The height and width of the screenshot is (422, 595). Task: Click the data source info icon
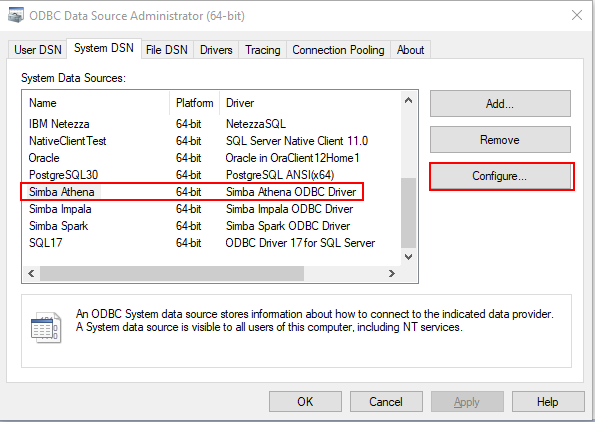[46, 328]
